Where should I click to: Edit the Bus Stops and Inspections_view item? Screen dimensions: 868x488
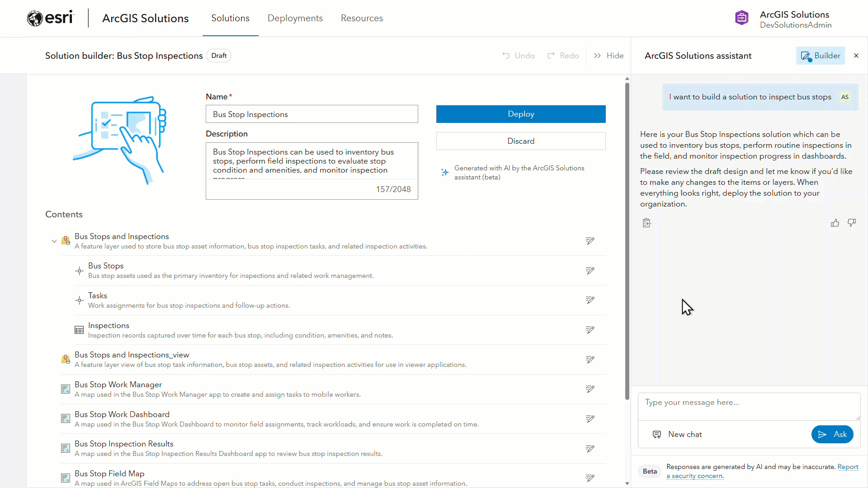click(590, 360)
